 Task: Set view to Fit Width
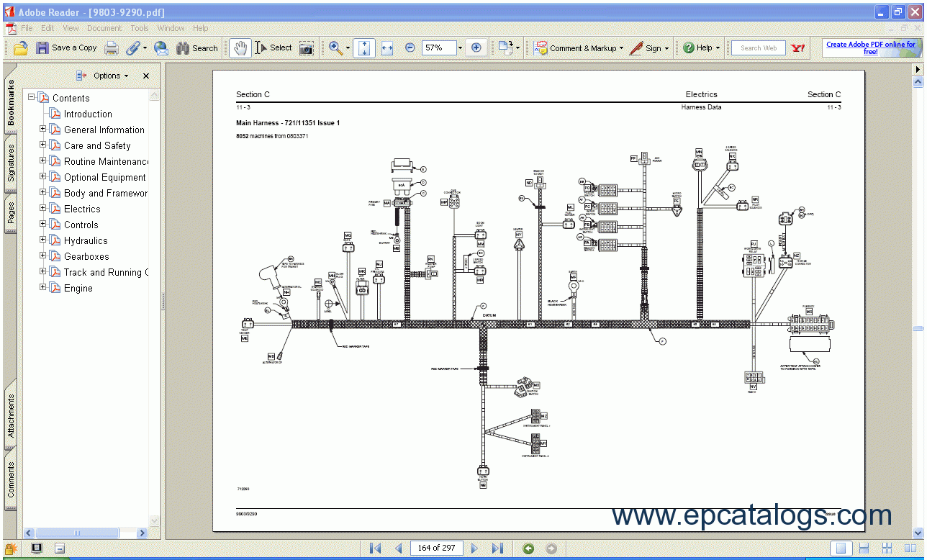click(387, 48)
